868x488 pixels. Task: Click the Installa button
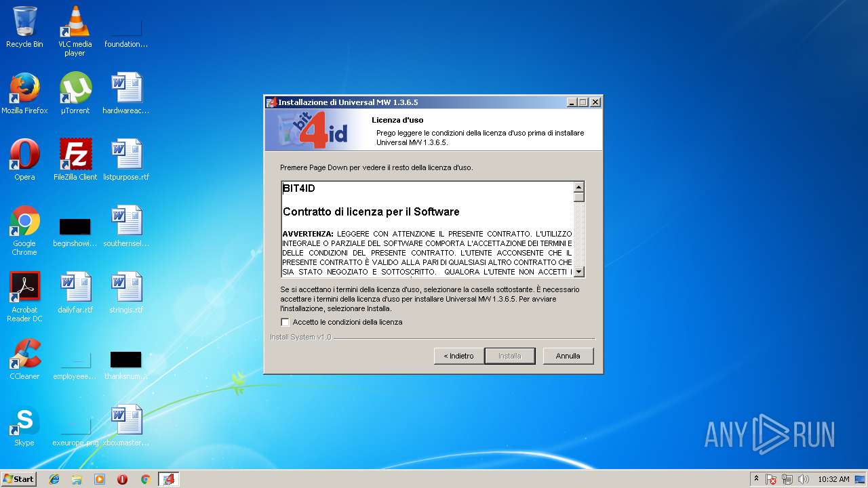click(510, 356)
